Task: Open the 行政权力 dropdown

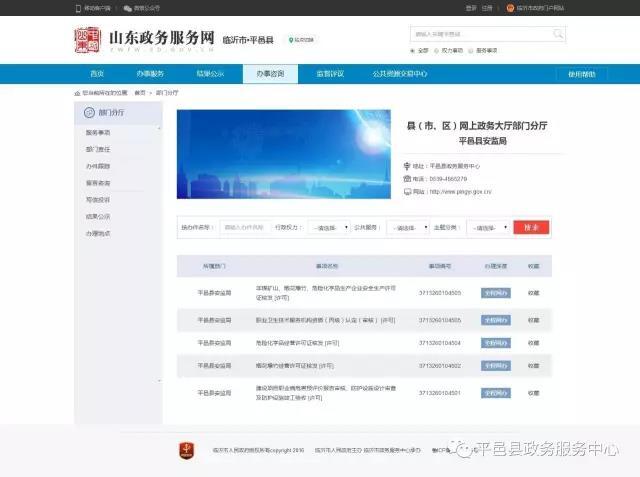Action: (328, 228)
